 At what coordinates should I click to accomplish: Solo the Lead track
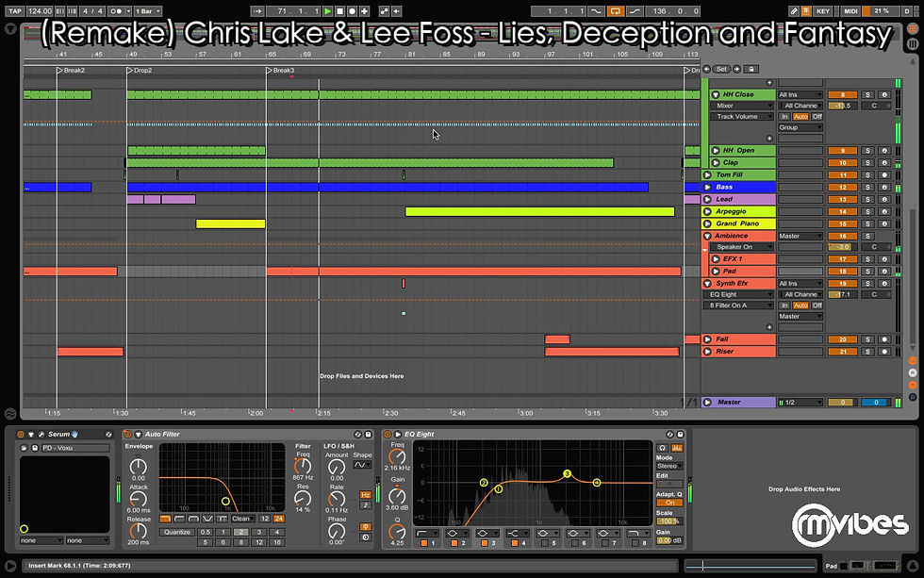pos(867,199)
